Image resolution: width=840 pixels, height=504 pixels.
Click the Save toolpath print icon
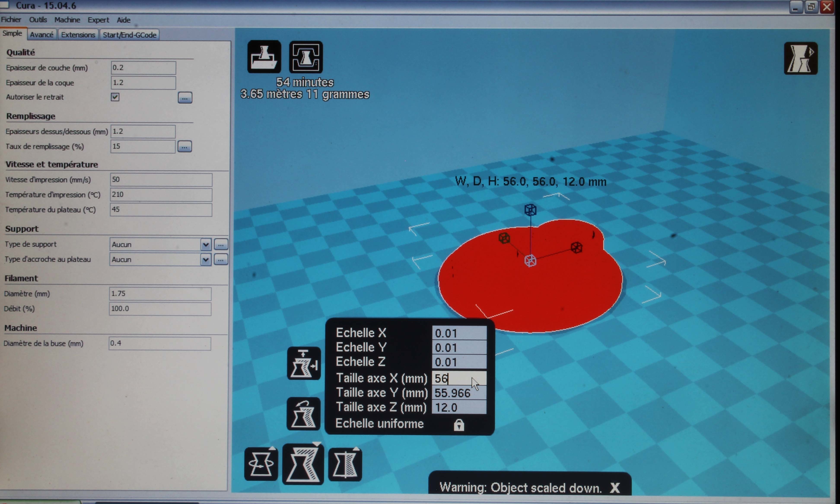click(x=305, y=57)
